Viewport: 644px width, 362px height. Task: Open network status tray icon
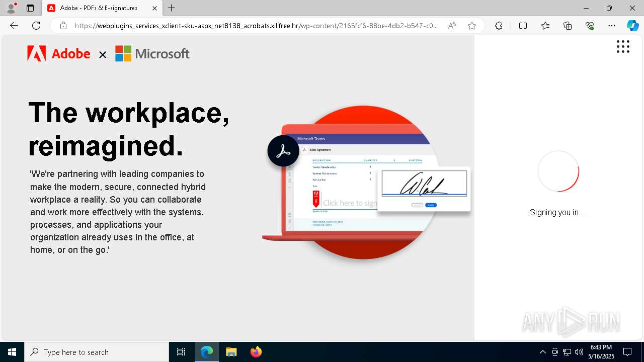(x=567, y=352)
